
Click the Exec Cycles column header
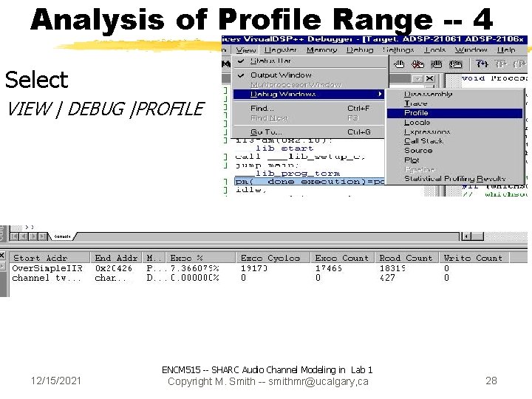[x=273, y=258]
